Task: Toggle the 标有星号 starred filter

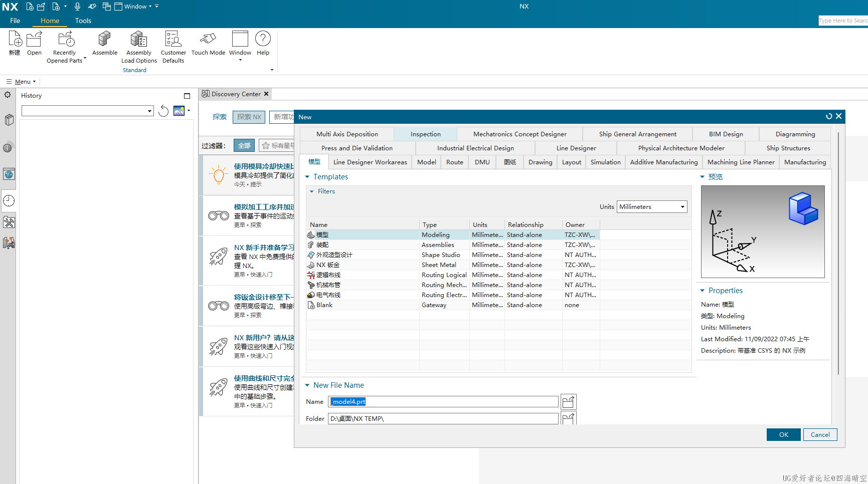Action: coord(277,145)
